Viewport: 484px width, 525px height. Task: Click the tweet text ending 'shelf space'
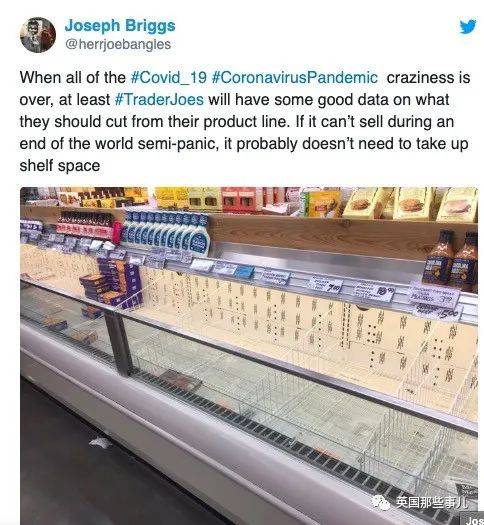[245, 122]
